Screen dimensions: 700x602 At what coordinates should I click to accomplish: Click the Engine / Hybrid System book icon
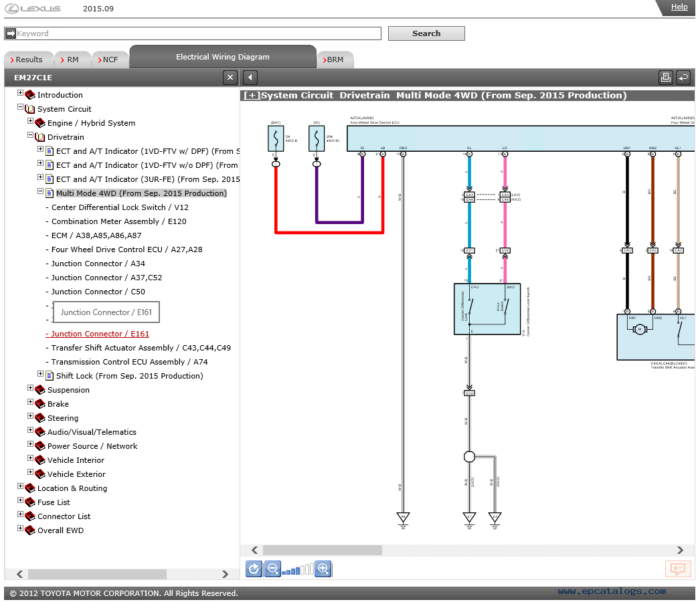tap(39, 122)
